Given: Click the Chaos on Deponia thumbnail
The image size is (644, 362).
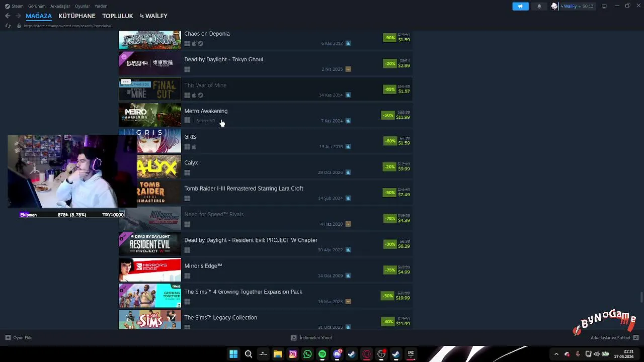Looking at the screenshot, I should pyautogui.click(x=149, y=39).
